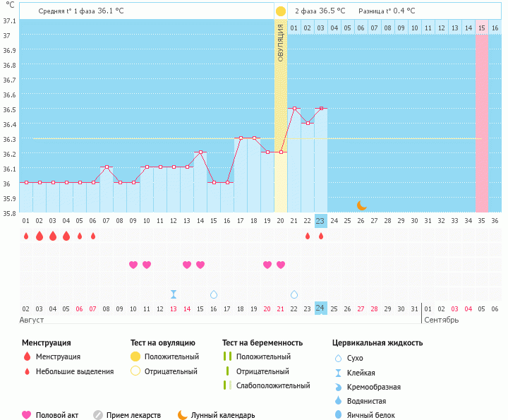Click the small spotting drop on cycle day 22
Screen dimensions: 508x420
(x=308, y=236)
